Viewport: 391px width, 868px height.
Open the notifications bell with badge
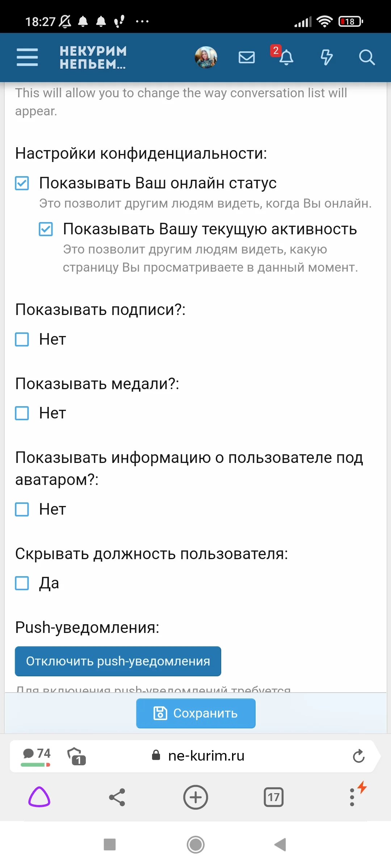[286, 57]
